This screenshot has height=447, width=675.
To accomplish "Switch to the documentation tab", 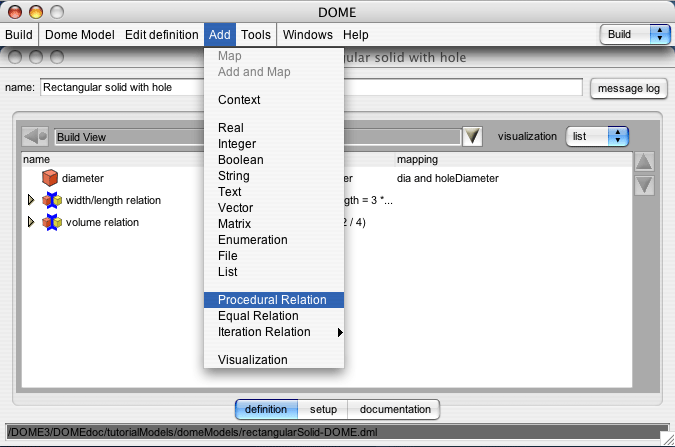I will click(x=395, y=409).
